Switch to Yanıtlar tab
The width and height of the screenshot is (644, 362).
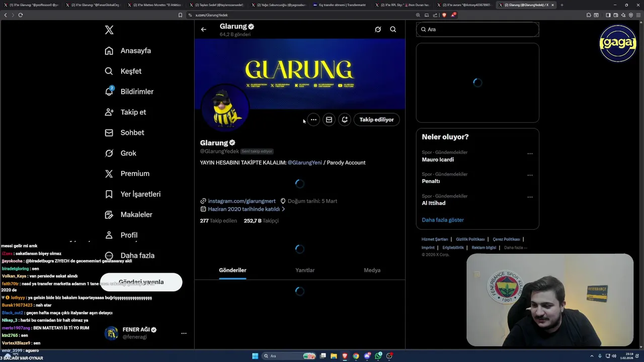[305, 270]
